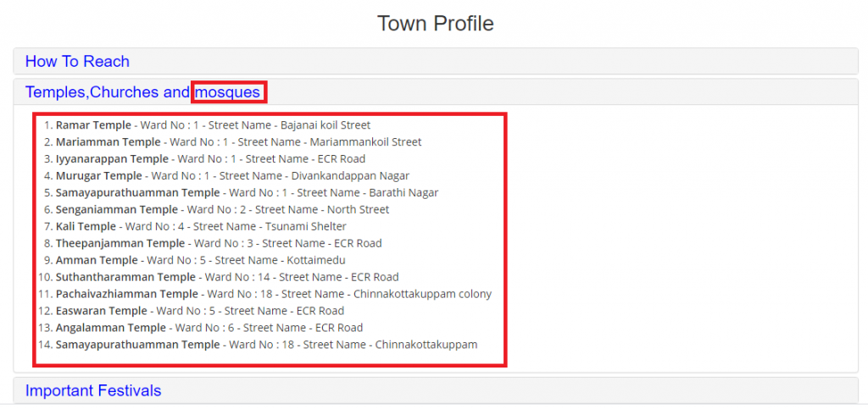Select the Ramar Temple entry
This screenshot has height=409, width=868.
pos(213,125)
